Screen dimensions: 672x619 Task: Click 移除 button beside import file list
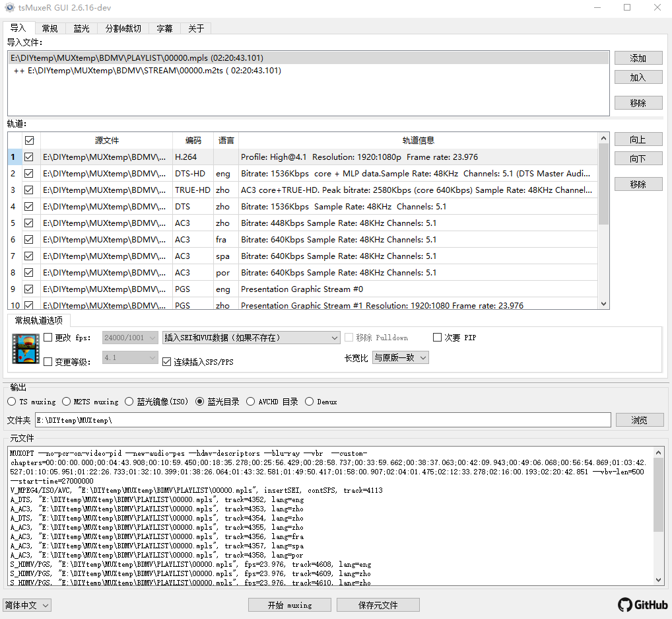[x=638, y=103]
